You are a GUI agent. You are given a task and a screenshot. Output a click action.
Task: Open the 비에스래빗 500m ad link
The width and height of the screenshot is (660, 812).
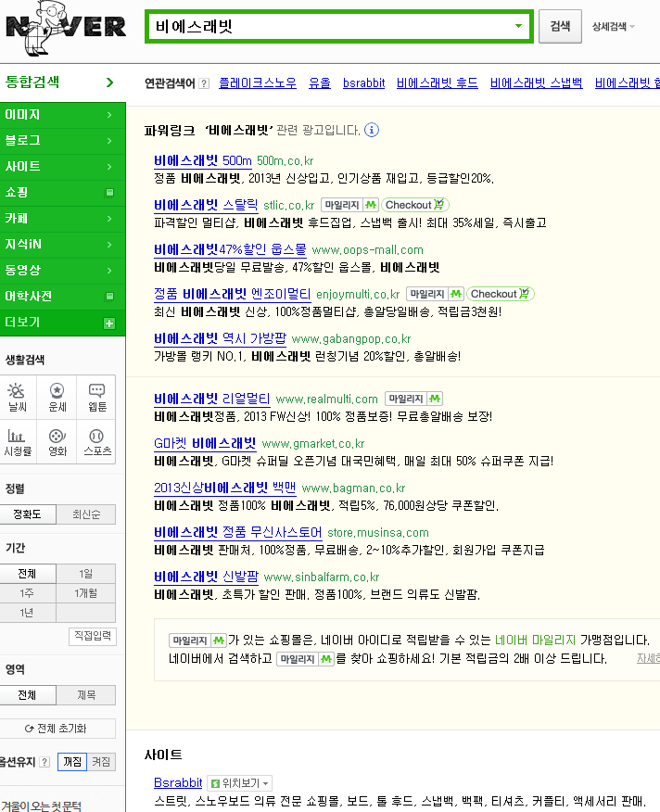[x=203, y=160]
